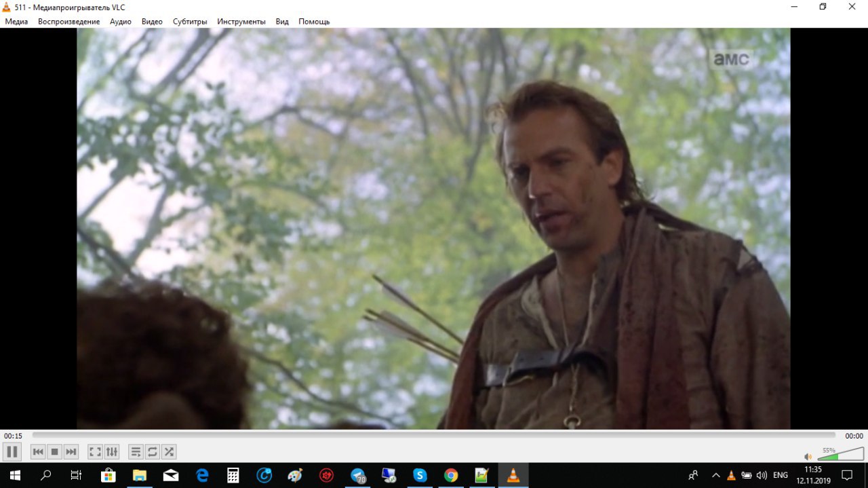Open the Mail app on taskbar
Screen dimensions: 868x488
[x=170, y=475]
